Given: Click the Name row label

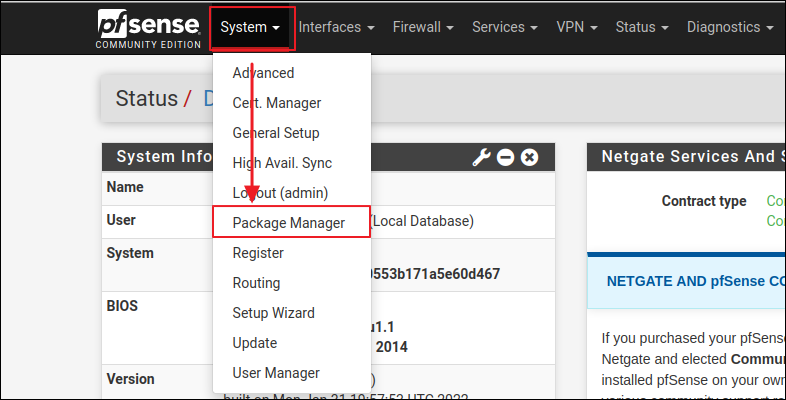Looking at the screenshot, I should click(x=125, y=187).
